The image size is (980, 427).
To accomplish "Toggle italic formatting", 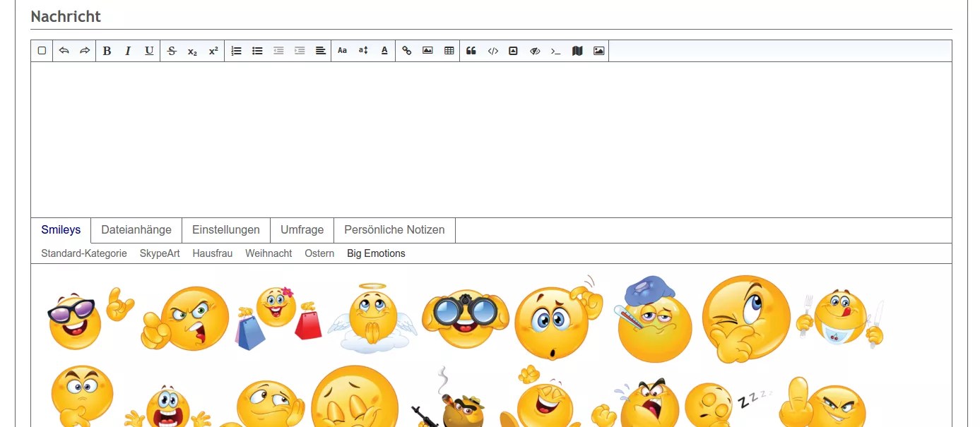I will coord(128,51).
